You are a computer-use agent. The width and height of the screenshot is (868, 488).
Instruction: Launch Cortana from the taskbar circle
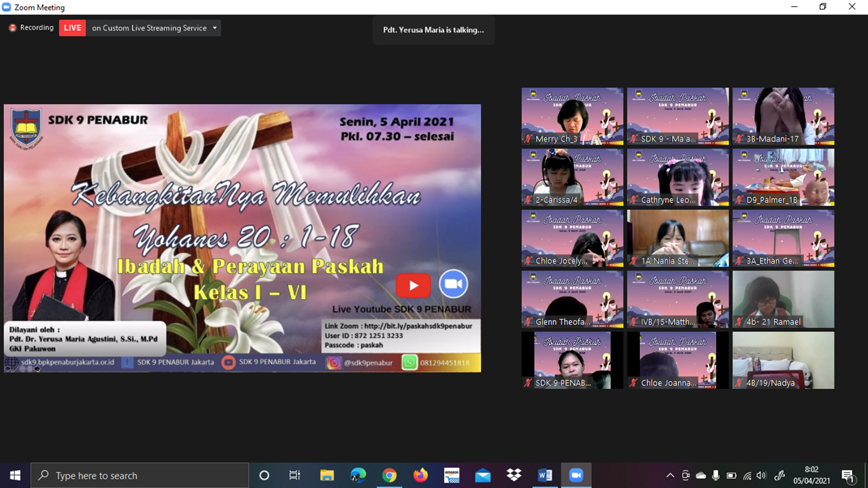click(264, 475)
